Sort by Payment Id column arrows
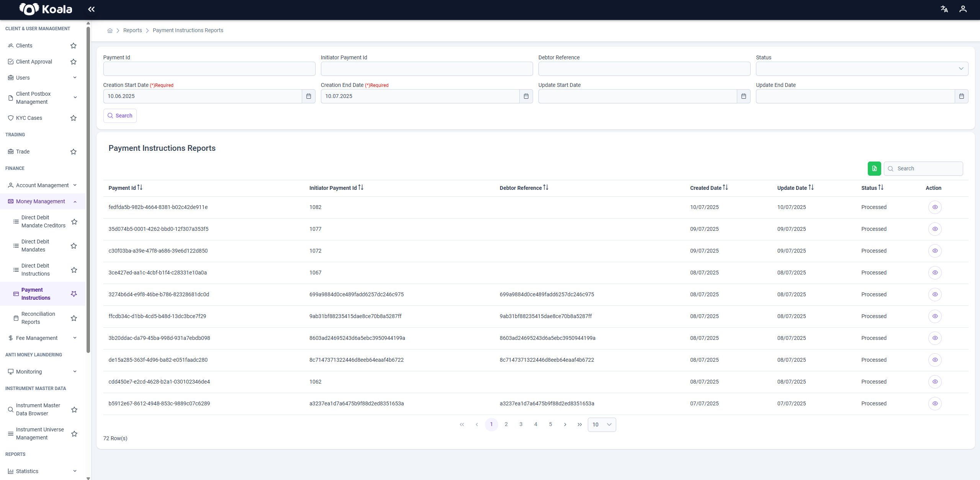Image resolution: width=980 pixels, height=480 pixels. point(140,188)
